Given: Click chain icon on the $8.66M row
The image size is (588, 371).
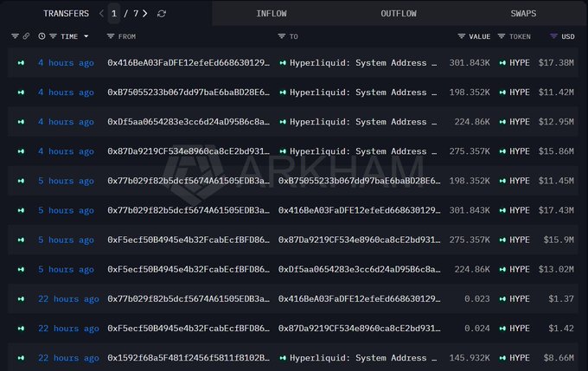Looking at the screenshot, I should pos(21,358).
